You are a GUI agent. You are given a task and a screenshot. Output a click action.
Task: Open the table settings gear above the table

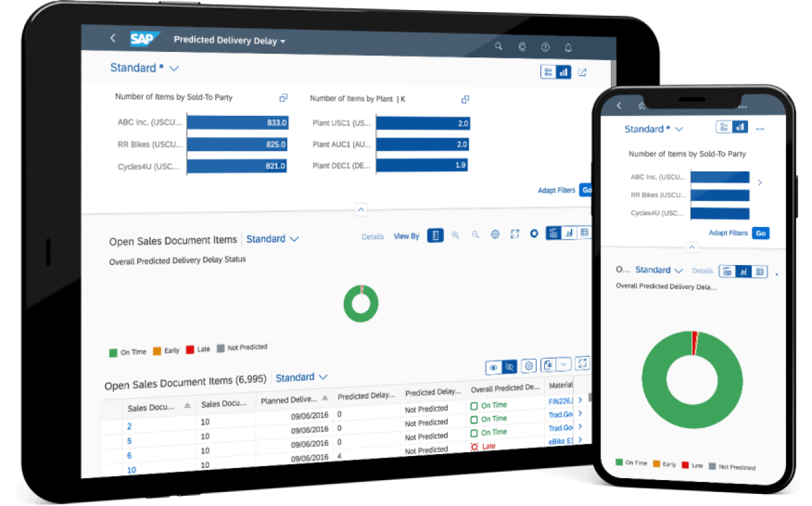pos(529,366)
